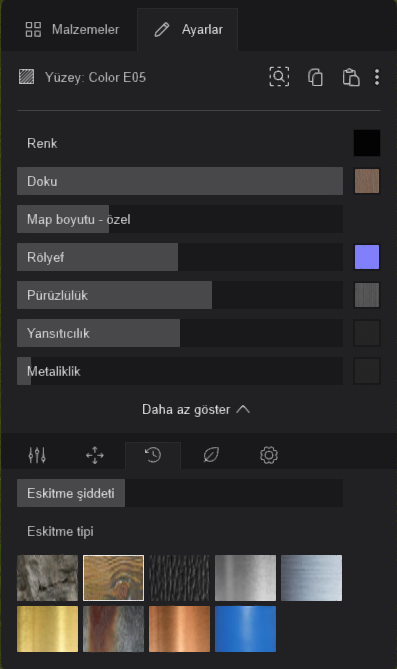
Task: Click the black Renk color swatch
Action: 367,143
